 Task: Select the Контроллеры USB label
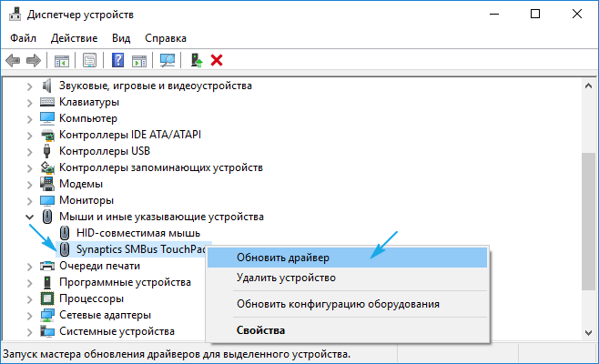tap(105, 151)
